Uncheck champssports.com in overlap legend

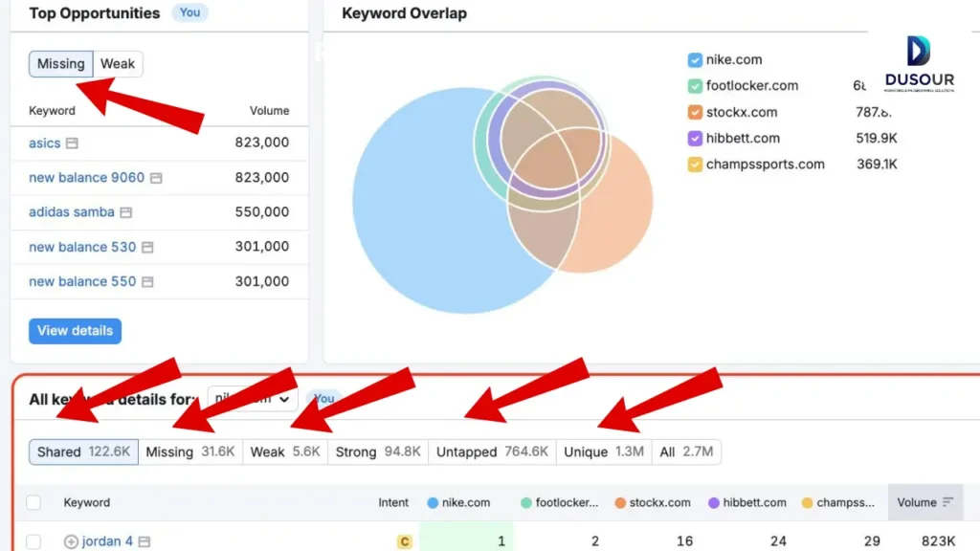pos(695,165)
